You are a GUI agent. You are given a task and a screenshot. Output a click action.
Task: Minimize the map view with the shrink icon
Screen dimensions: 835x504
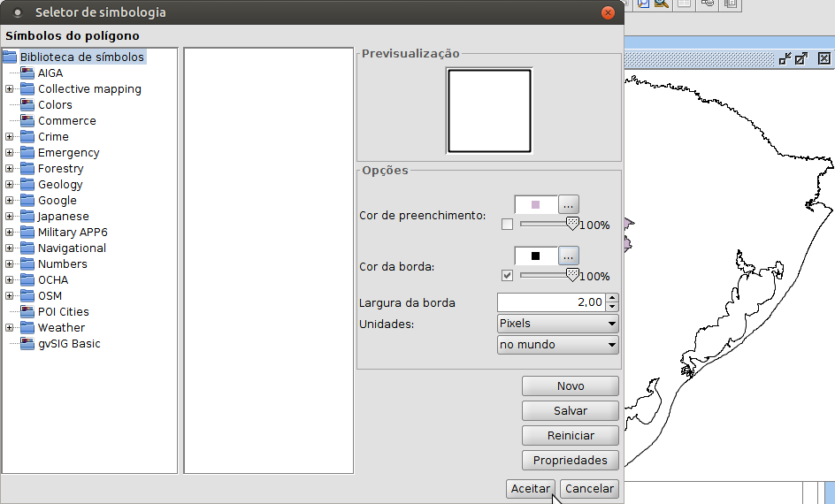point(784,59)
